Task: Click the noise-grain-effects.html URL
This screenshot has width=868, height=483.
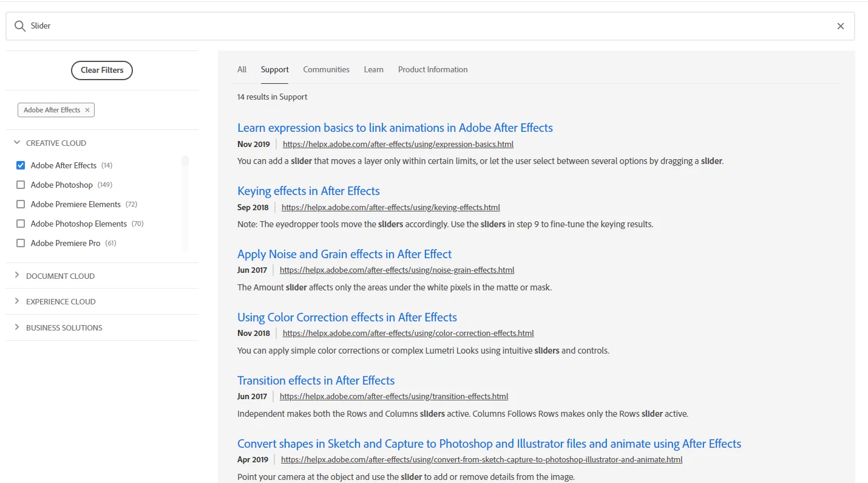Action: pos(397,270)
